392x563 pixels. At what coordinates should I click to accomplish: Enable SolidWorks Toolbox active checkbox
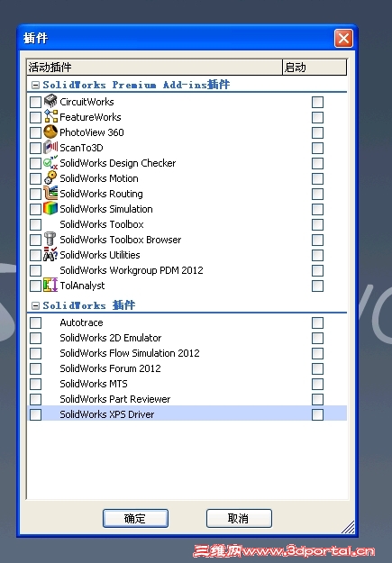tap(35, 225)
